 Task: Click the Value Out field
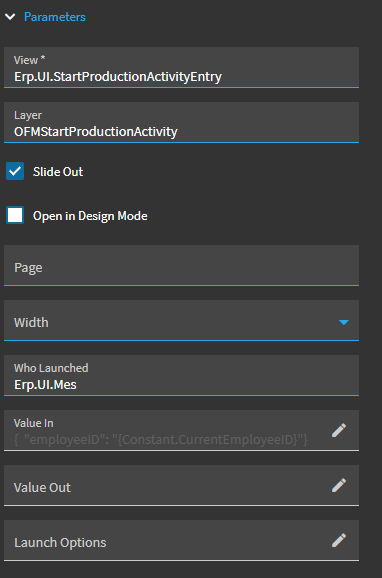(x=181, y=485)
